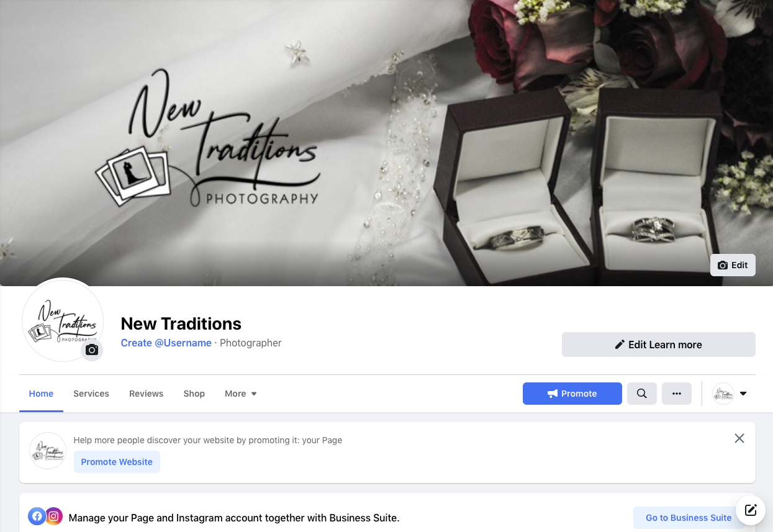Click the Promote Website button
Screen dimensions: 773x532
[117, 462]
